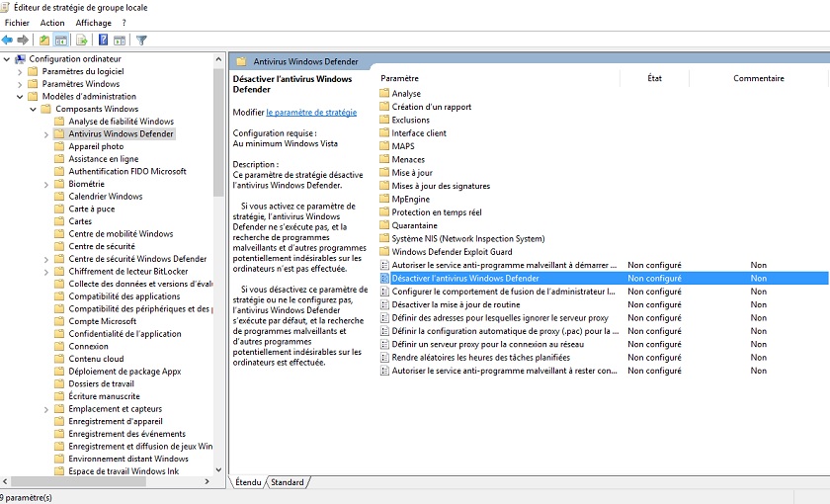Viewport: 830px width, 504px height.
Task: Click the tree horizontal scrollbar left arrow
Action: pos(5,482)
